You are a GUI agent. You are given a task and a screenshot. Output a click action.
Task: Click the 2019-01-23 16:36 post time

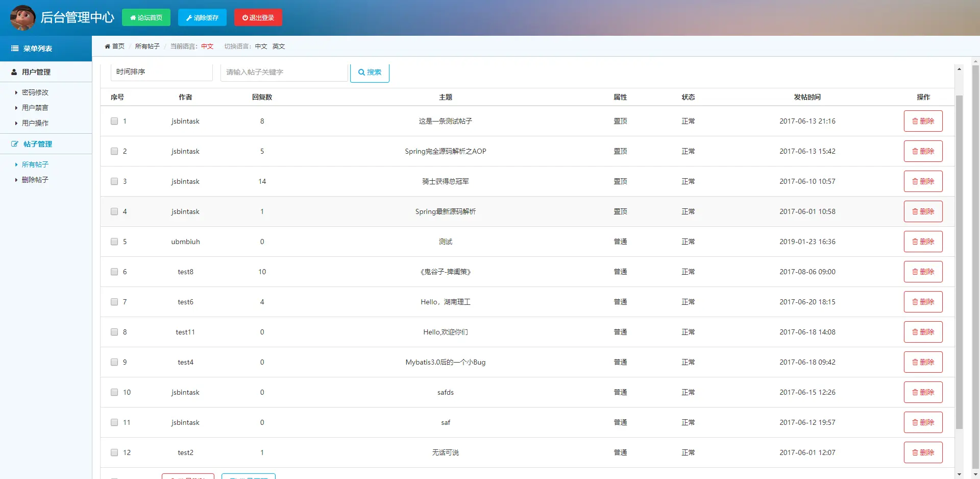807,242
